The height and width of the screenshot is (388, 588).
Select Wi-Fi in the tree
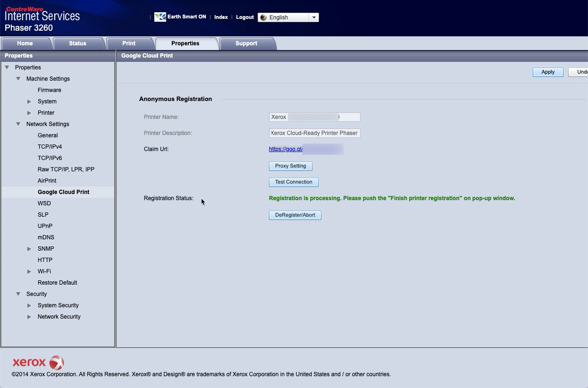44,271
